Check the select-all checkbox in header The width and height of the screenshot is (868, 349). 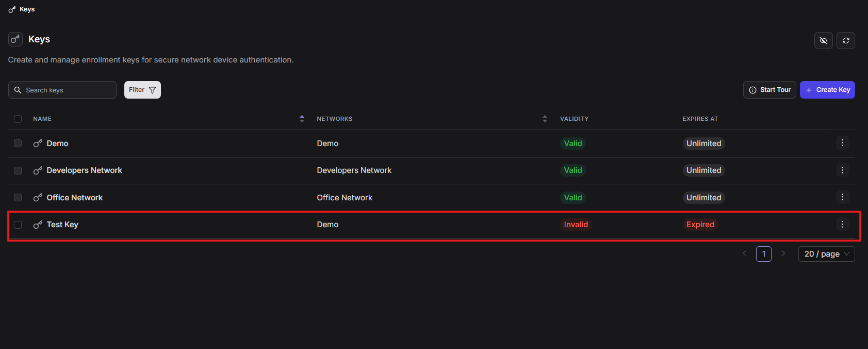coord(18,119)
